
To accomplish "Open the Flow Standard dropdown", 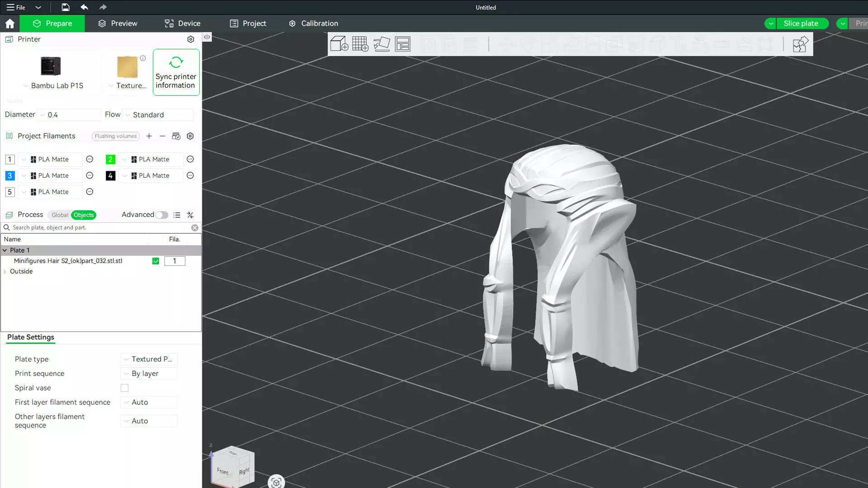I will click(x=159, y=115).
